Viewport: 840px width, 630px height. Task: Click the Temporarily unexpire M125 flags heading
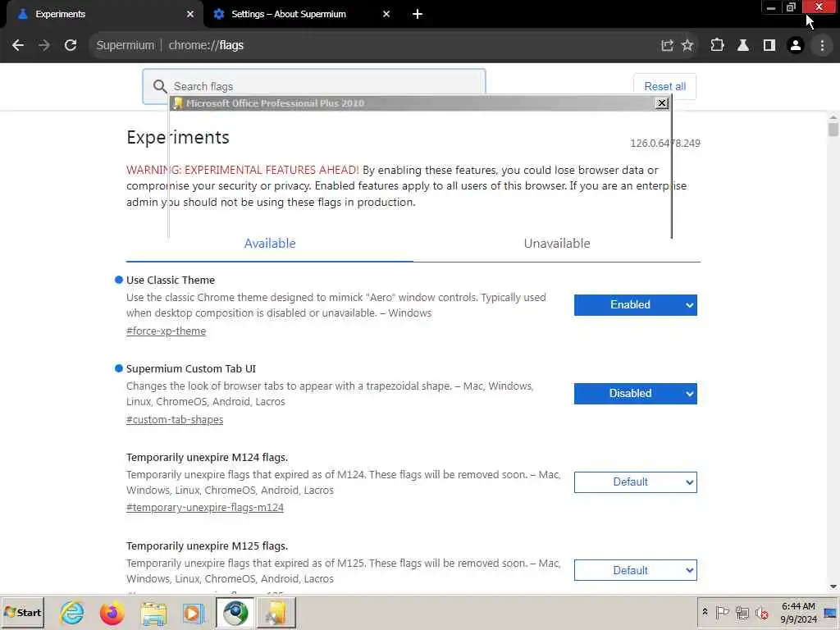(x=207, y=546)
